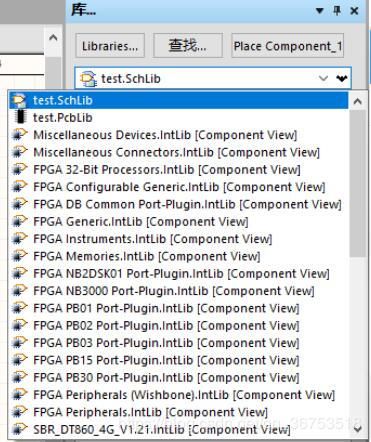Pick FPGA NB3000 Port-Plugin.IntLib from the list

pyautogui.click(x=174, y=291)
